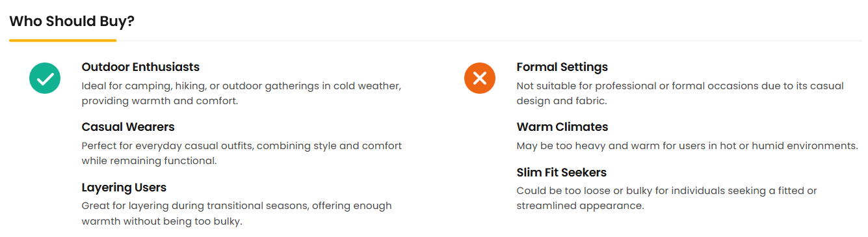This screenshot has width=868, height=237.
Task: Click the everyday casual outfits description
Action: (x=242, y=153)
